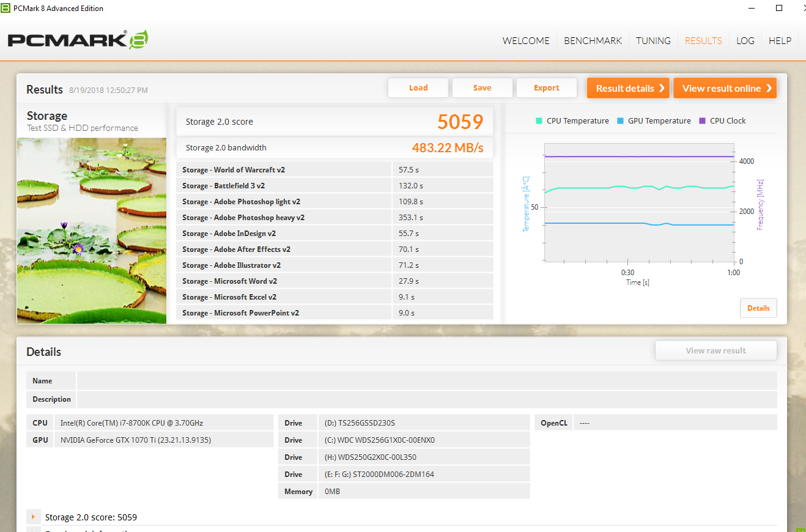Select the Storage - Adobe After Effects v2 row

tap(335, 249)
